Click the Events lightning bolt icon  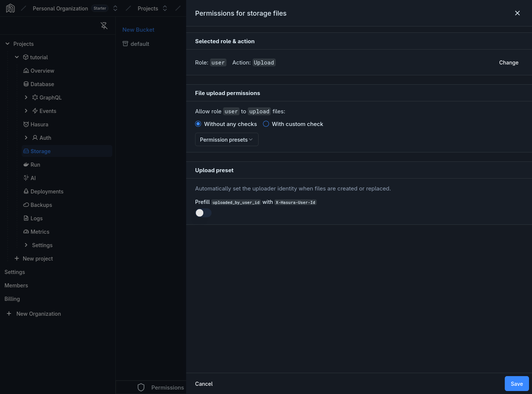tap(35, 111)
